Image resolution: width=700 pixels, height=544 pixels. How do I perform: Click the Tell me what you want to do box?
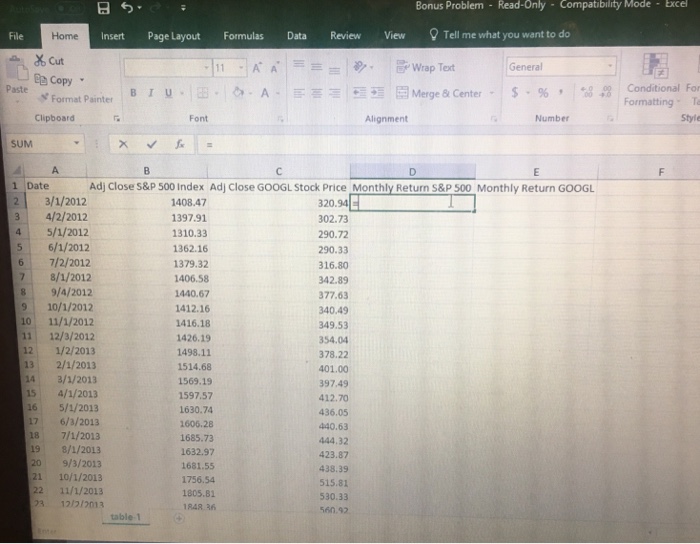499,34
